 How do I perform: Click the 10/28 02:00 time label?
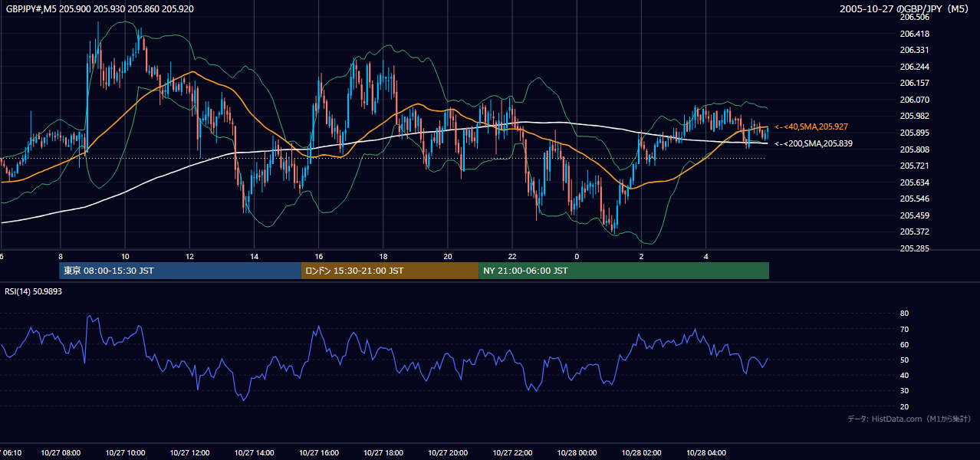point(642,453)
